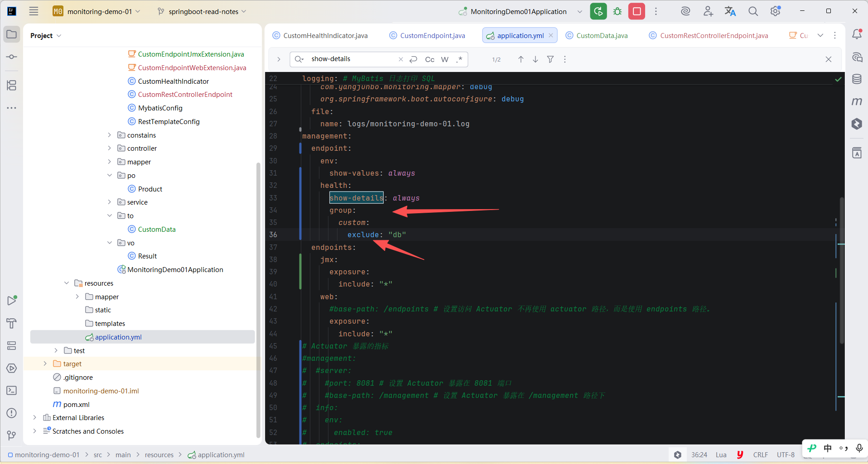Open the main hamburger menu
This screenshot has height=464, width=868.
coord(34,11)
